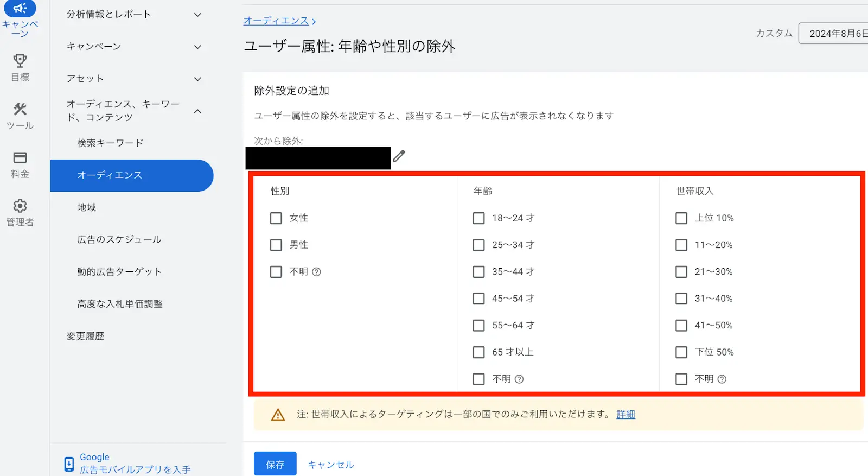Viewport: 868px width, 476px height.
Task: Click help icon next to 性別 不明
Action: [x=316, y=272]
